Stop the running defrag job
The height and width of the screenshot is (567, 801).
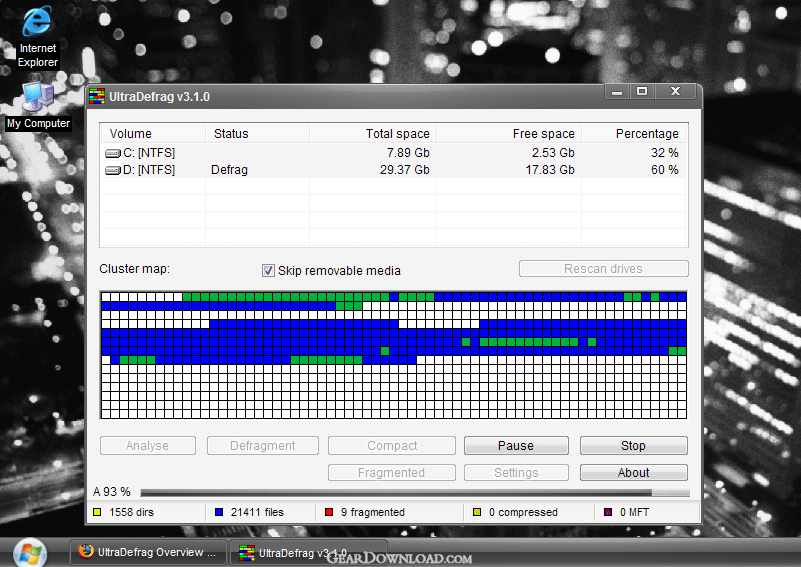tap(633, 445)
